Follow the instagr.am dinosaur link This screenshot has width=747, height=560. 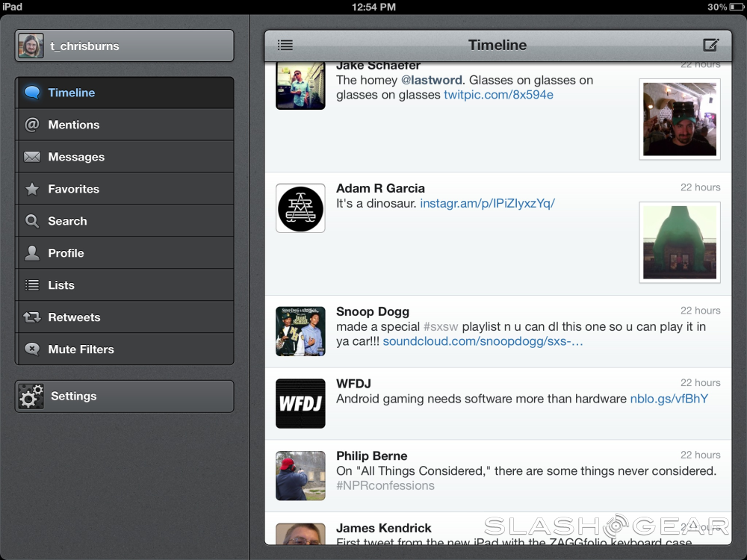[487, 203]
